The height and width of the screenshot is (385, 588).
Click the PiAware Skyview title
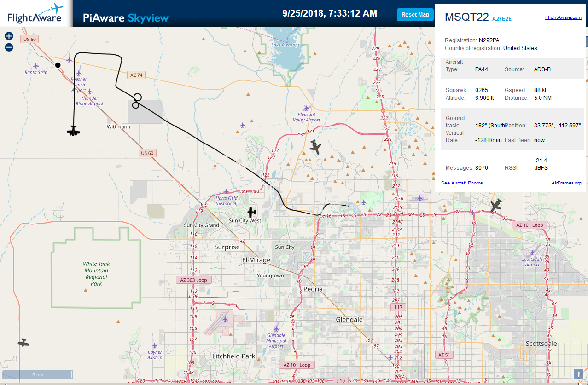coord(126,18)
